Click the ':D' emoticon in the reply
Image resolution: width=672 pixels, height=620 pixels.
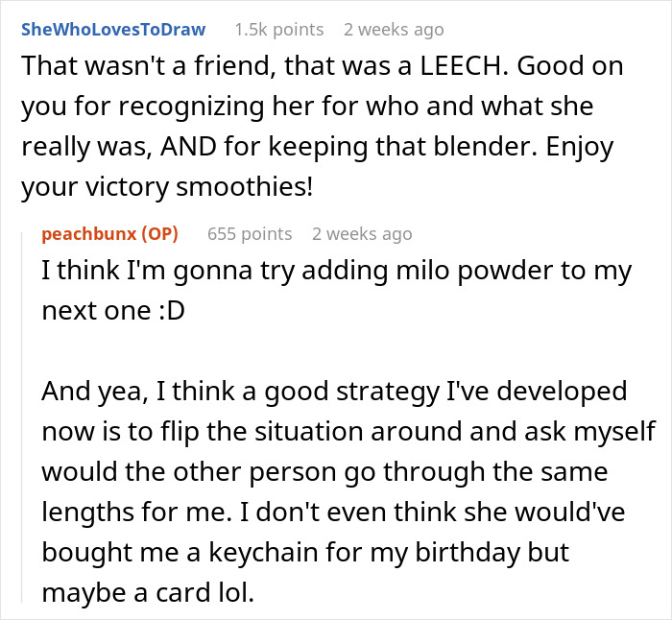(146, 311)
